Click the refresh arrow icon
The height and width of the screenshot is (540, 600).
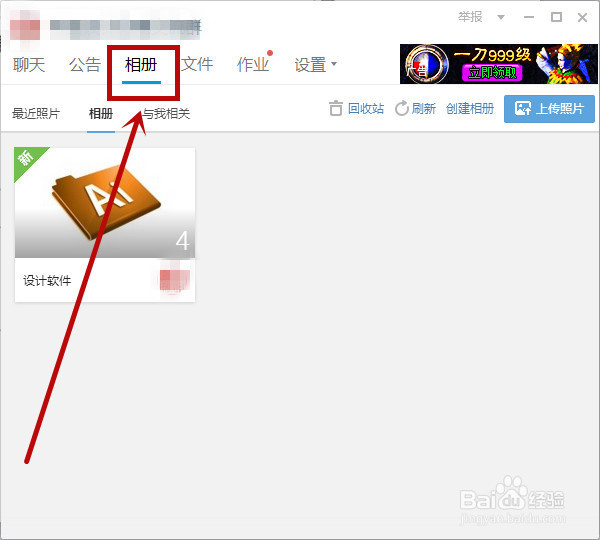tap(402, 109)
